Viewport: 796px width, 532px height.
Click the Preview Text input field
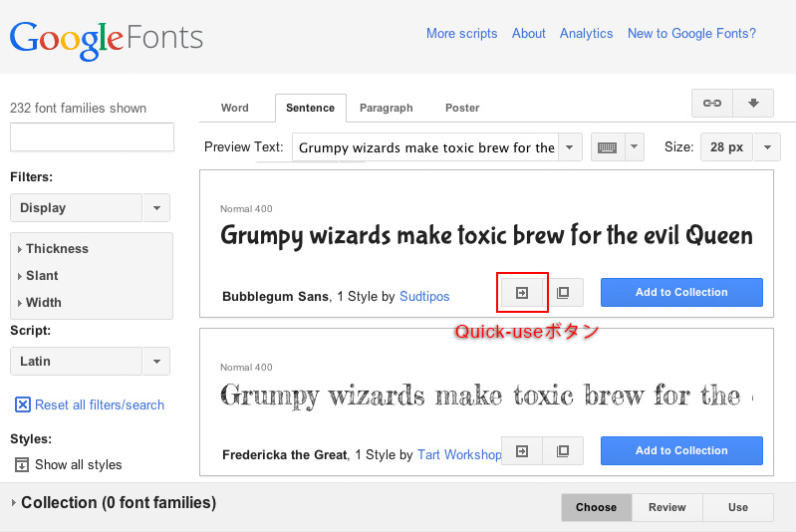click(425, 147)
